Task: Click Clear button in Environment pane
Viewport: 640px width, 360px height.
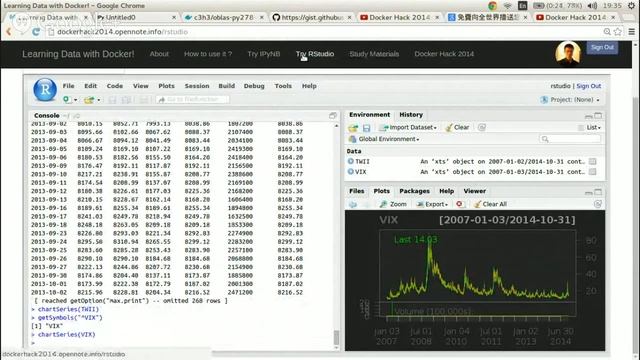Action: tap(457, 127)
